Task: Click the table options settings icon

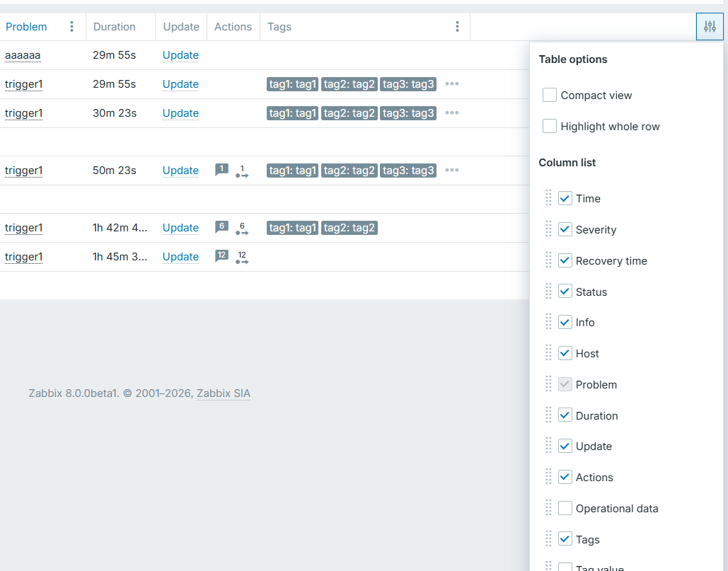Action: 710,27
